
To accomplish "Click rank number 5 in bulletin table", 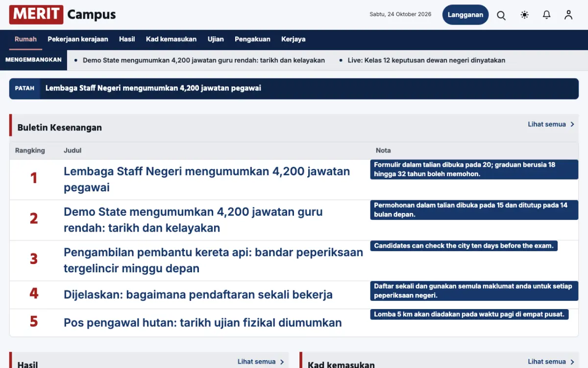I will click(34, 322).
